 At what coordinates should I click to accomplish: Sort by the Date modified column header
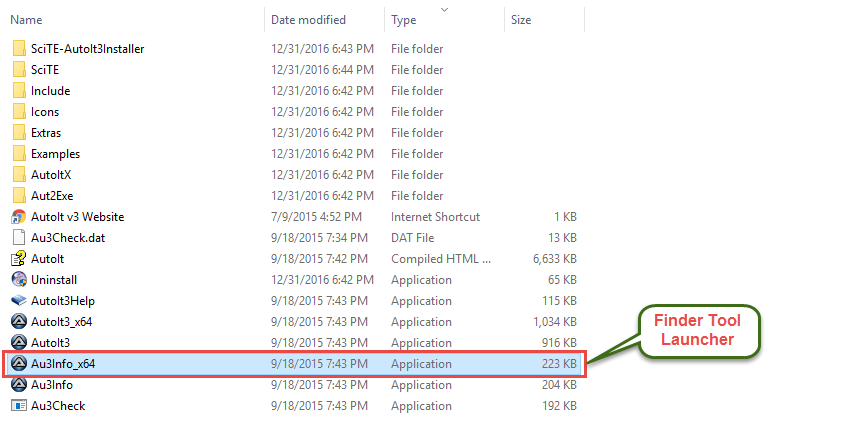pos(308,20)
